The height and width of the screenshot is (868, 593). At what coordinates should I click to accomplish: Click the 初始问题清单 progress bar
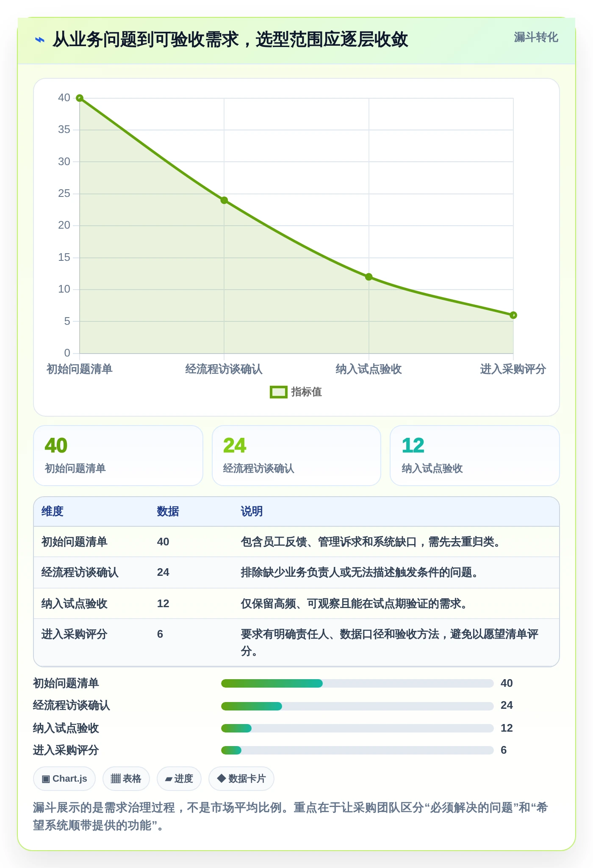coord(357,683)
